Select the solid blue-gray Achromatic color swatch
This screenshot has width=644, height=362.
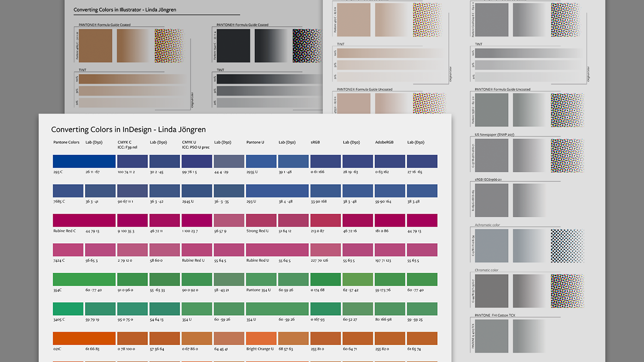point(491,246)
